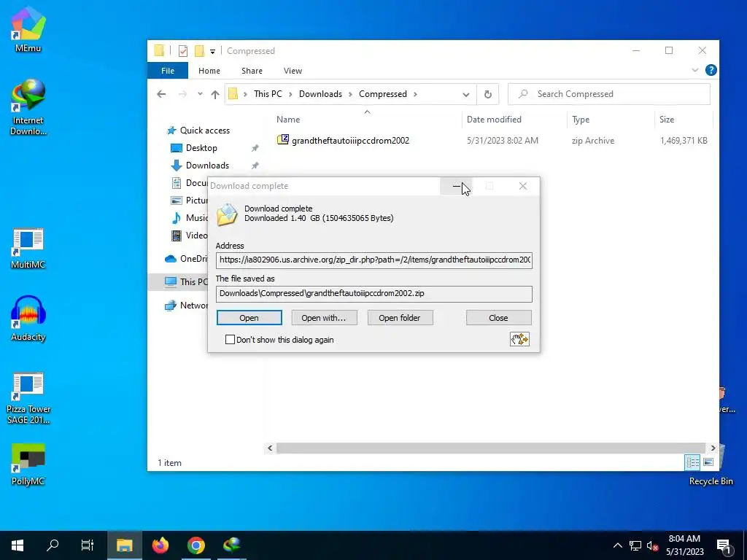Viewport: 747px width, 560px height.
Task: Launch Google Chrome from the taskbar
Action: [x=196, y=545]
